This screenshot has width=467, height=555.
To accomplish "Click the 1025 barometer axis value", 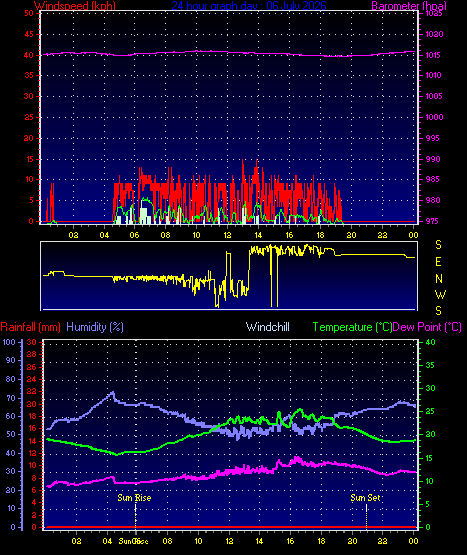I will point(434,13).
